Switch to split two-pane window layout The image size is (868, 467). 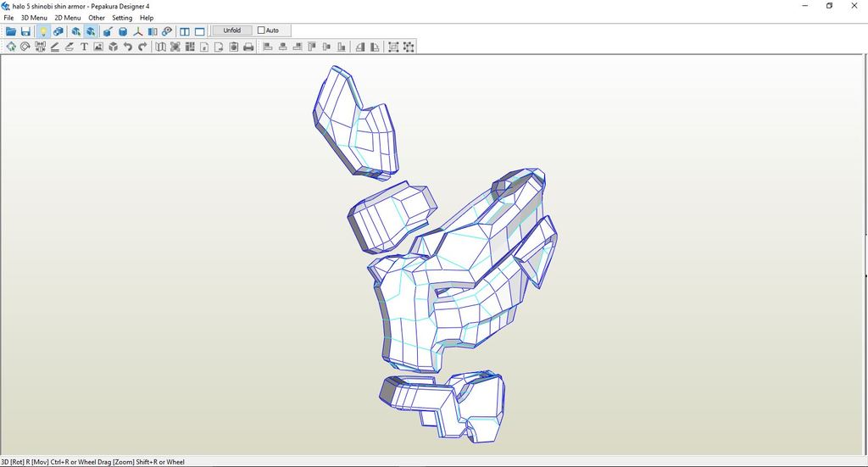(x=185, y=31)
